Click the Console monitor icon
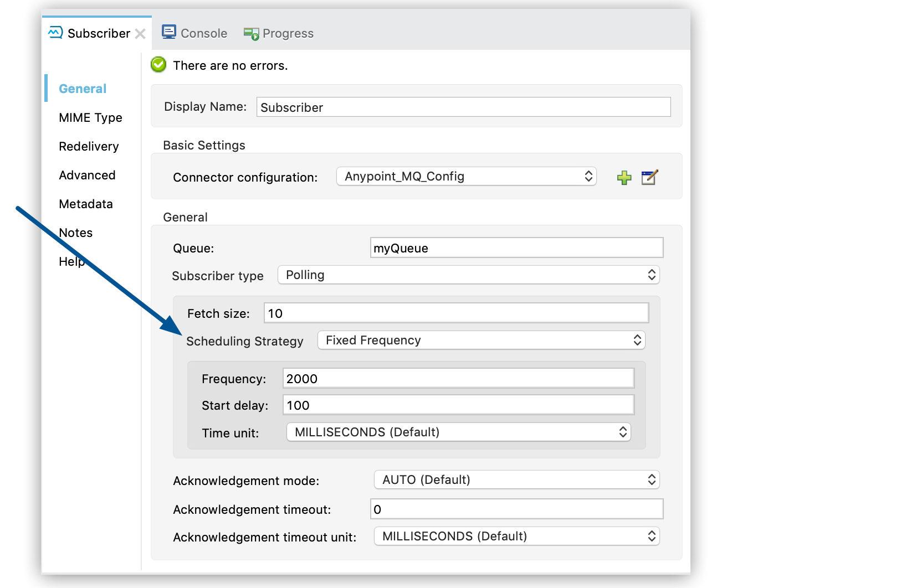This screenshot has width=901, height=588. (x=170, y=32)
